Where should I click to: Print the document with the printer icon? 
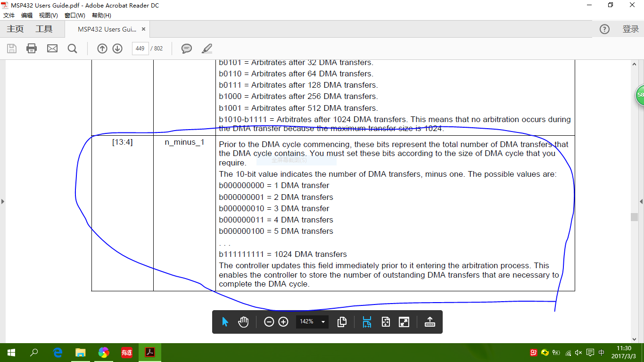[32, 49]
